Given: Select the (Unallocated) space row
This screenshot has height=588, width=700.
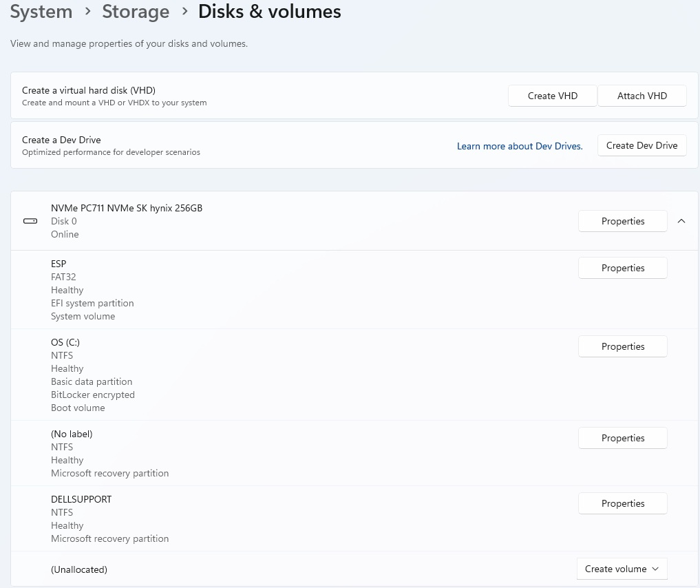Looking at the screenshot, I should (x=79, y=569).
